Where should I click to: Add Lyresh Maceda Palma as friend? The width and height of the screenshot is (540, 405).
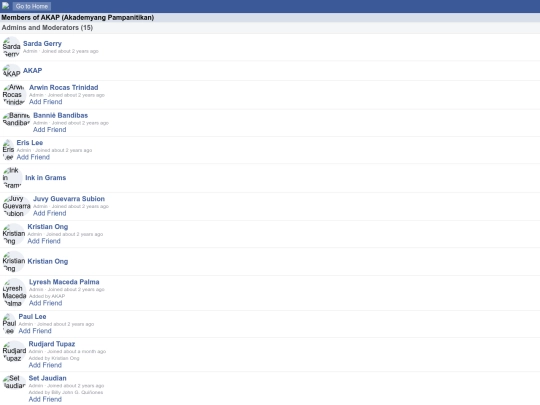coord(45,303)
